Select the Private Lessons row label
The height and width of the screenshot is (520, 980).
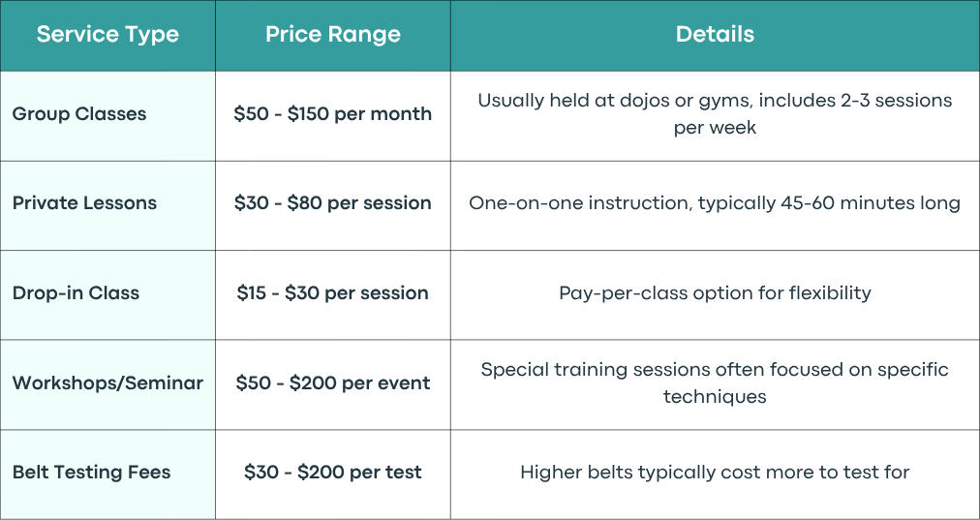[84, 203]
